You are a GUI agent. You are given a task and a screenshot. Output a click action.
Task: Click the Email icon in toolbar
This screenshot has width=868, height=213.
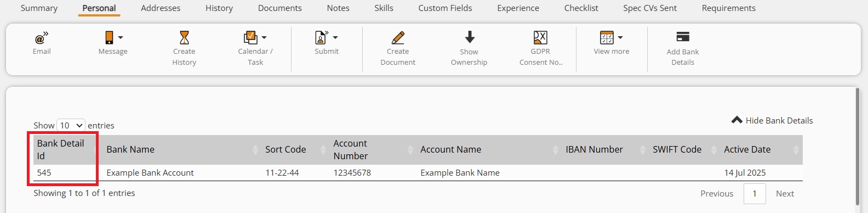coord(42,37)
